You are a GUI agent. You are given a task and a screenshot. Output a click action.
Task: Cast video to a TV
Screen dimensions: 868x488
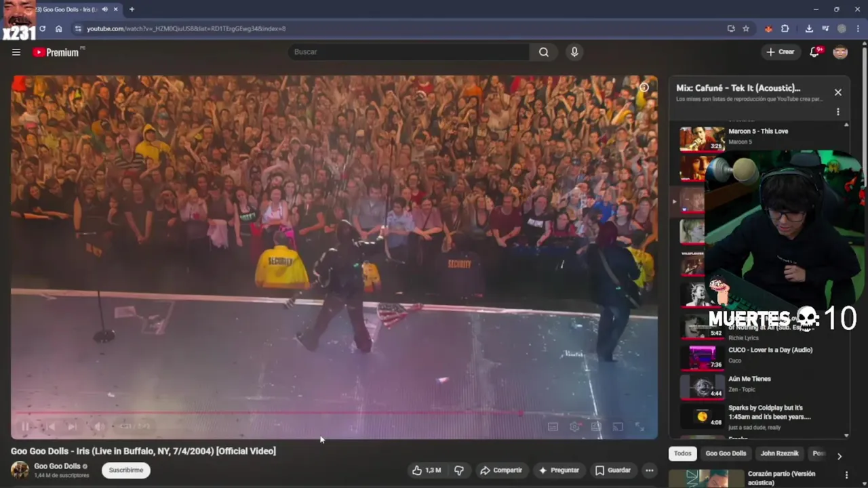tap(618, 426)
